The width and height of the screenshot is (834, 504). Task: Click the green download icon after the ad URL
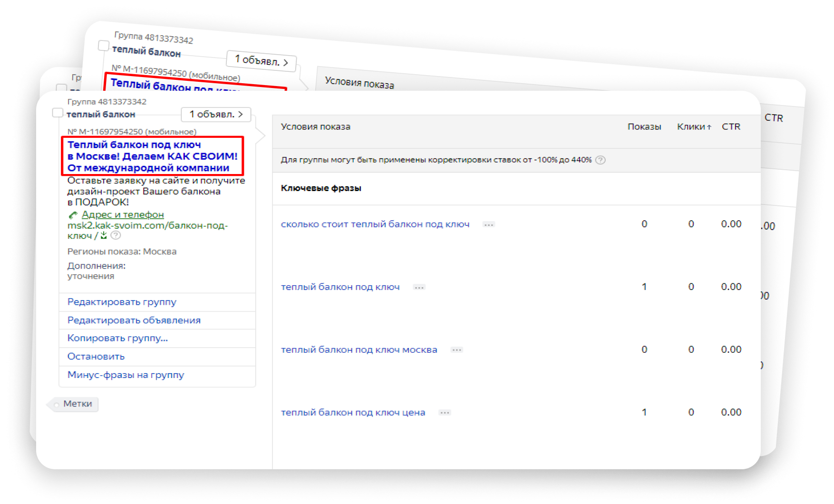[x=103, y=235]
